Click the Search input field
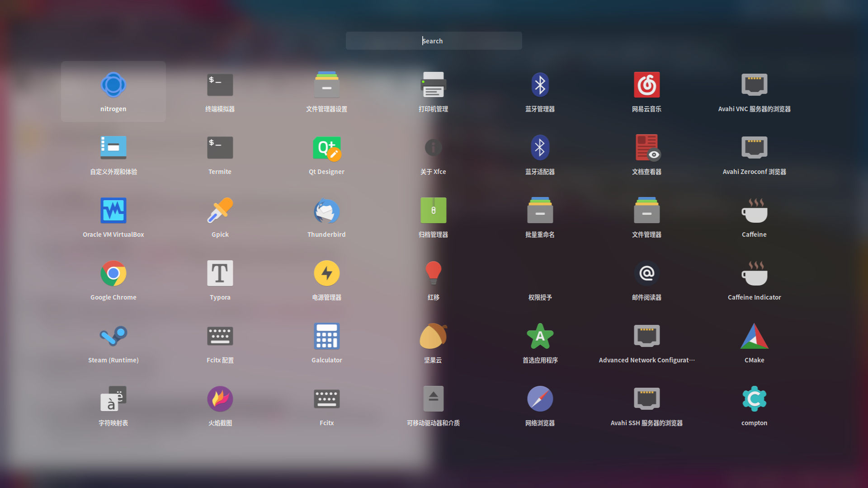Screen dimensions: 868x488 (434, 41)
